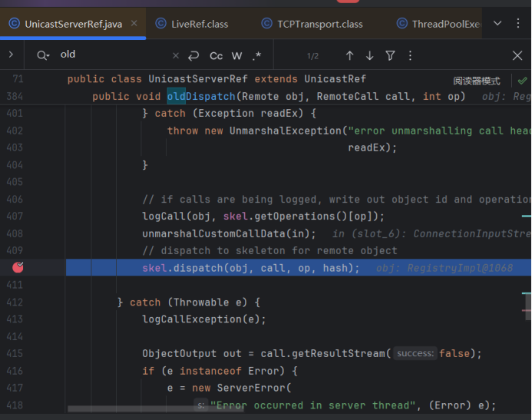This screenshot has height=420, width=532.
Task: Toggle whole words (W) search option
Action: (x=236, y=55)
